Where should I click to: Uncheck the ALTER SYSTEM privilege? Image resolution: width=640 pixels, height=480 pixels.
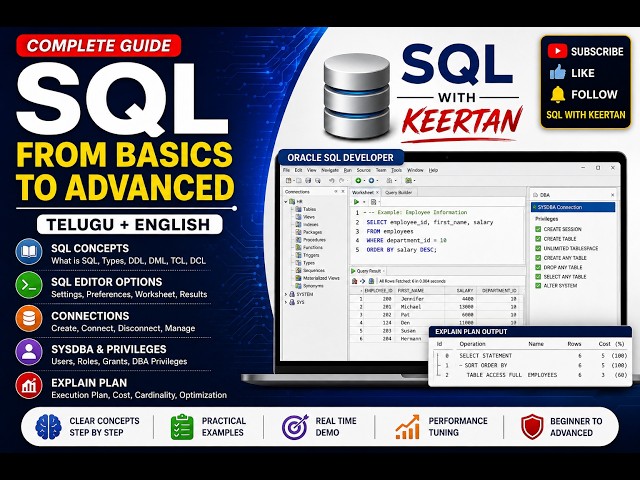coord(538,286)
